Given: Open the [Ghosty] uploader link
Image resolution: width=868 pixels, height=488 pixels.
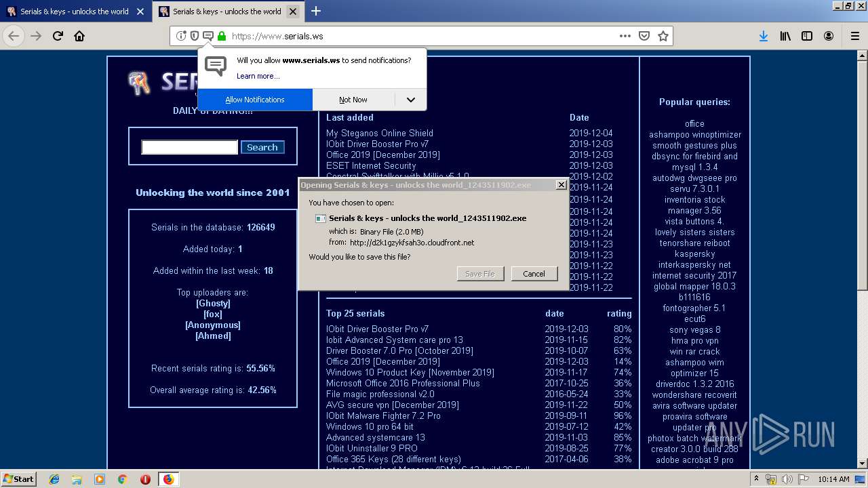Looking at the screenshot, I should [213, 303].
